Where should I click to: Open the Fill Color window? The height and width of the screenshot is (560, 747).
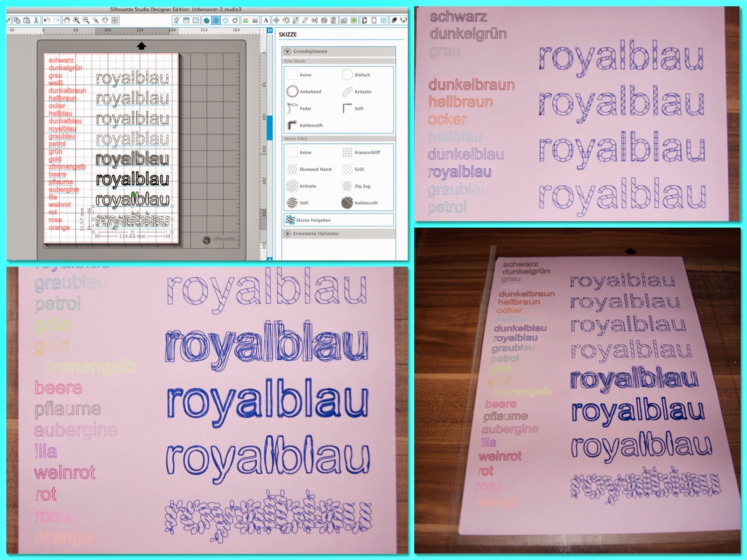(176, 20)
